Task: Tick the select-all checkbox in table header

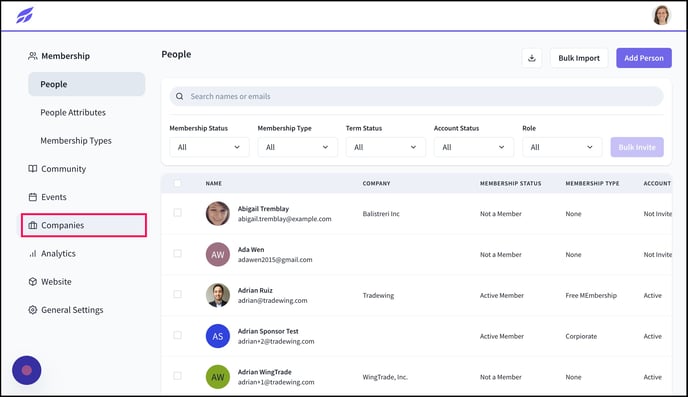Action: [x=177, y=183]
